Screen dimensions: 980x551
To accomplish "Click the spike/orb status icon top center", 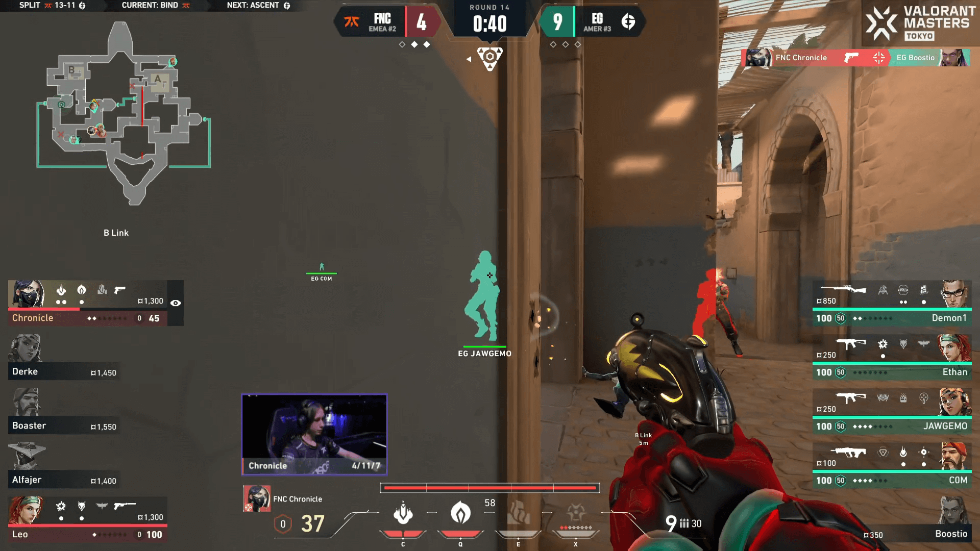I will pos(491,56).
